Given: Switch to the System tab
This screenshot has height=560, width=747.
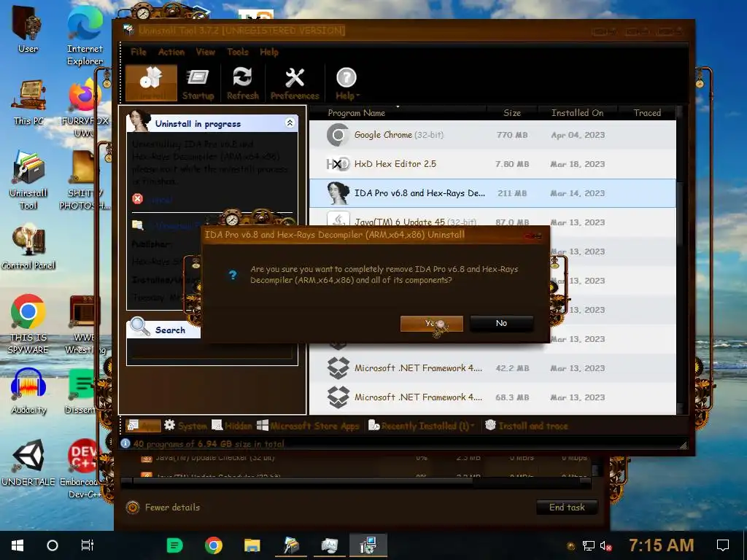Looking at the screenshot, I should [185, 426].
